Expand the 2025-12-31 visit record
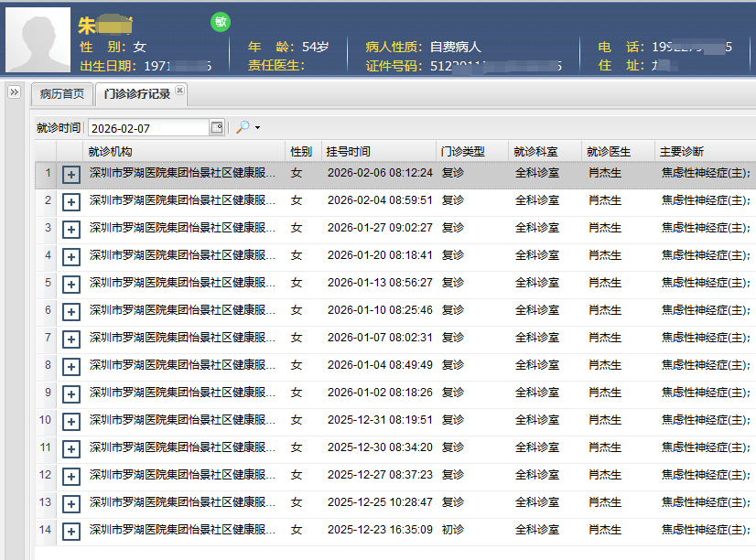Viewport: 756px width, 560px height. coord(71,422)
